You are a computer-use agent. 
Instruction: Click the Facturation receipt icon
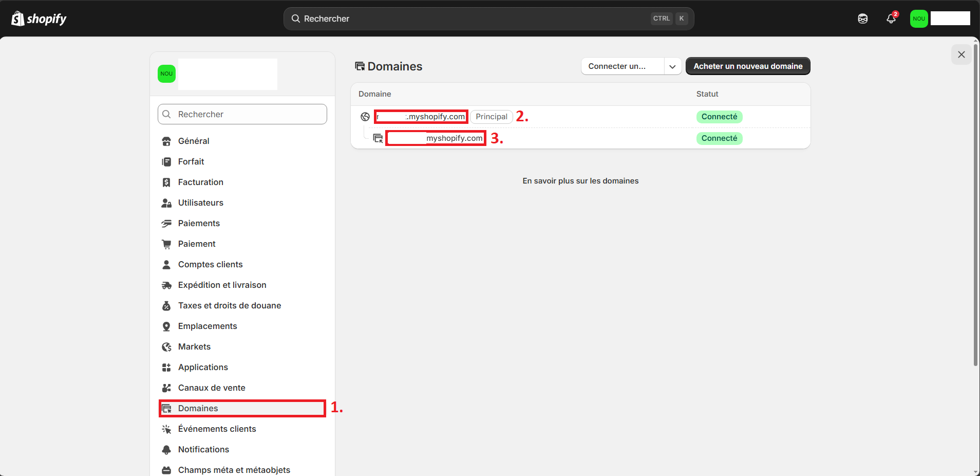(166, 182)
